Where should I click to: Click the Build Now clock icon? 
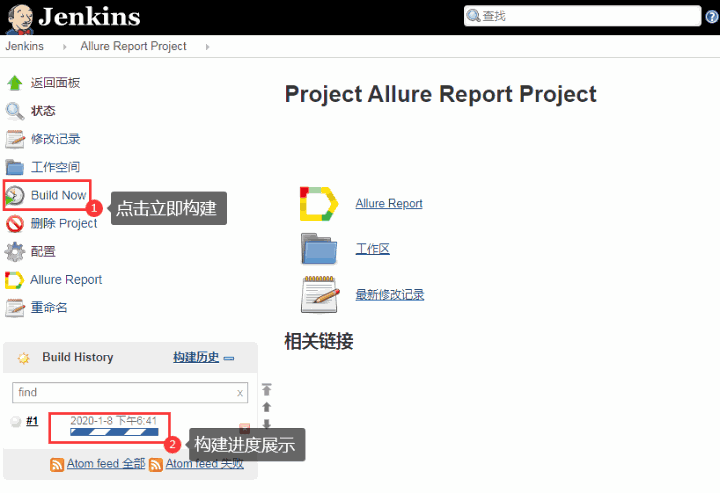point(15,196)
